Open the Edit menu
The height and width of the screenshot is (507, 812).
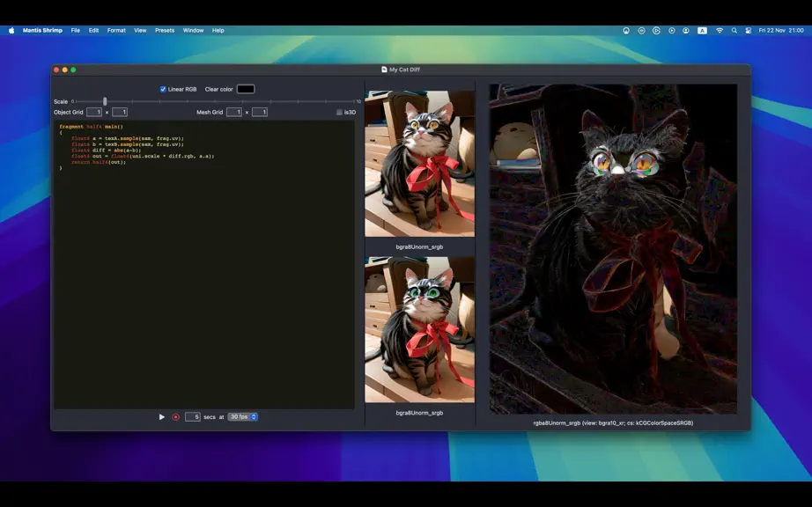[93, 31]
